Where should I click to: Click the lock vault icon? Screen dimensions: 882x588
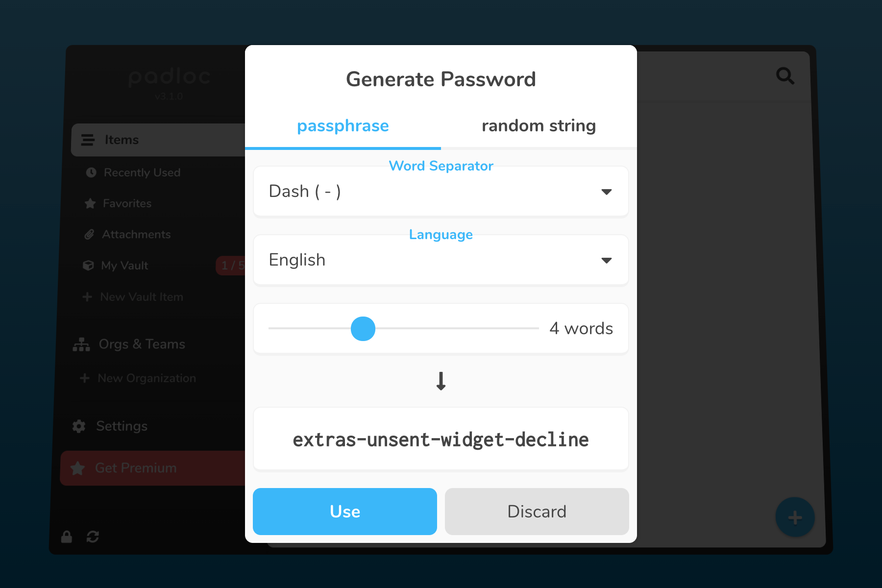tap(67, 537)
